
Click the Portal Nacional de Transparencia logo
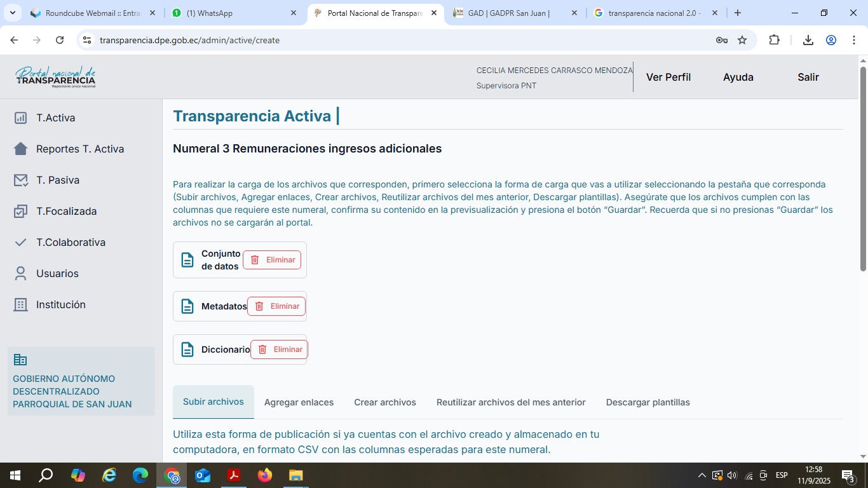pos(55,77)
